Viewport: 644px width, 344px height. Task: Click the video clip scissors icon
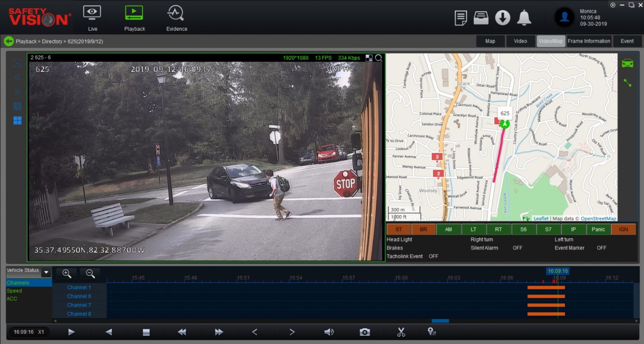(401, 331)
